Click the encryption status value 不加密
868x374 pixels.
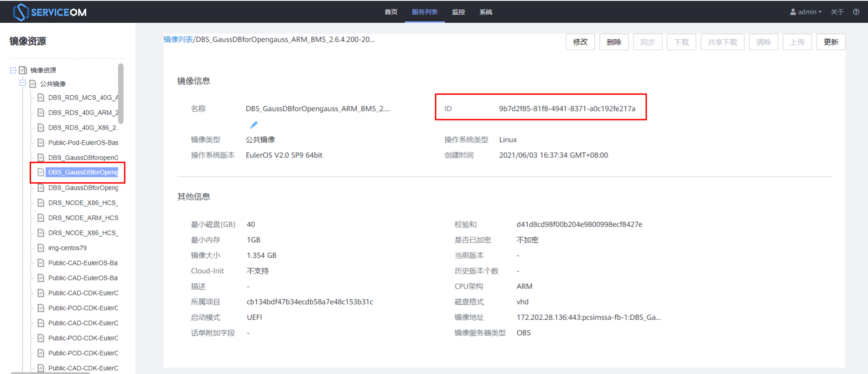(x=527, y=240)
